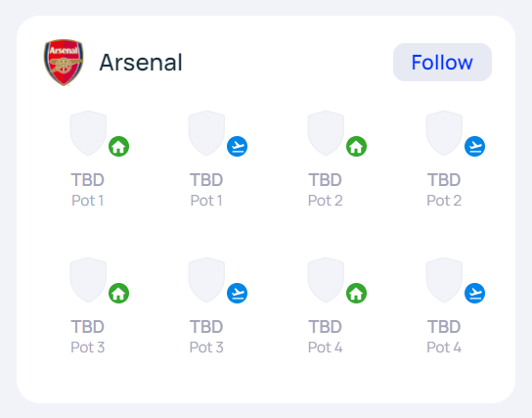Select the placeholder shield for Pot 4 home opponent
Viewport: 532px width, 418px height.
pos(326,280)
